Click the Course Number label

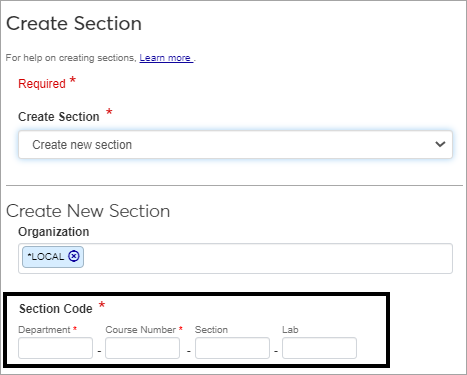point(141,330)
